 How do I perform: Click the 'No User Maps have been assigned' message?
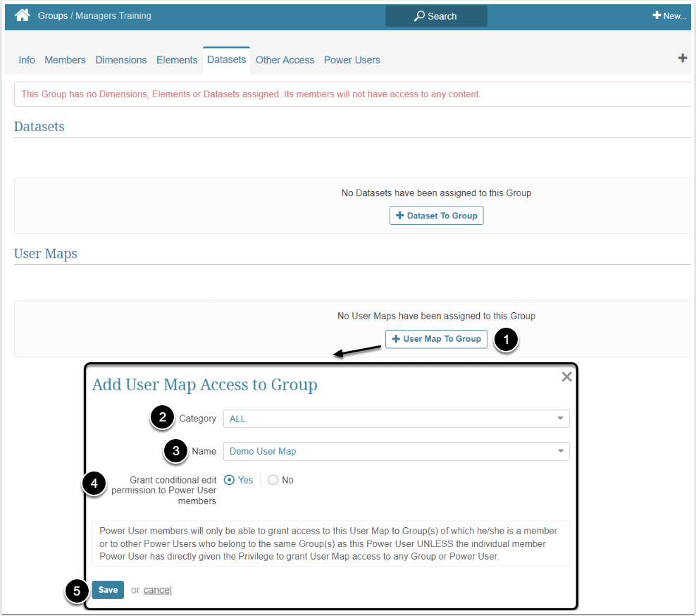tap(436, 316)
